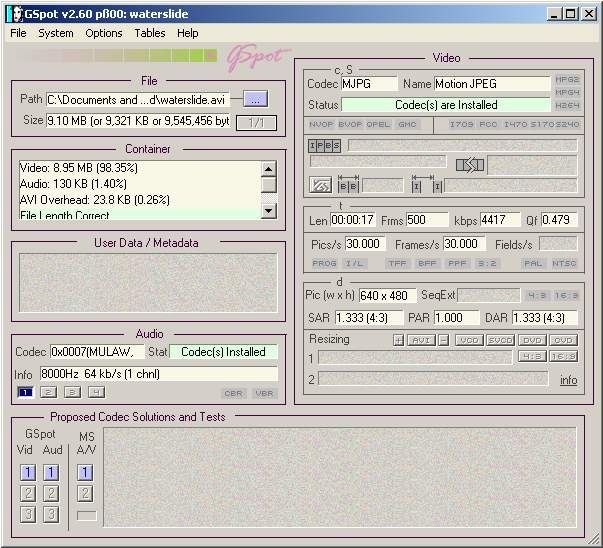Click the IPBS frame types indicator
Image resolution: width=603 pixels, height=548 pixels.
point(324,146)
